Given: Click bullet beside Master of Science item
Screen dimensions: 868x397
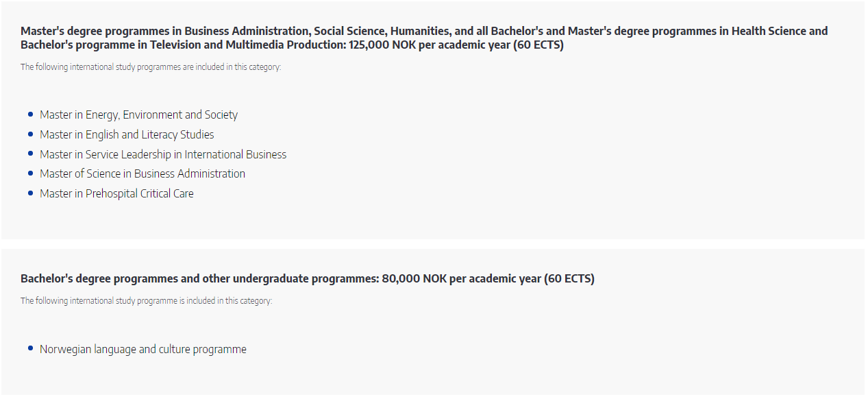Looking at the screenshot, I should (31, 173).
